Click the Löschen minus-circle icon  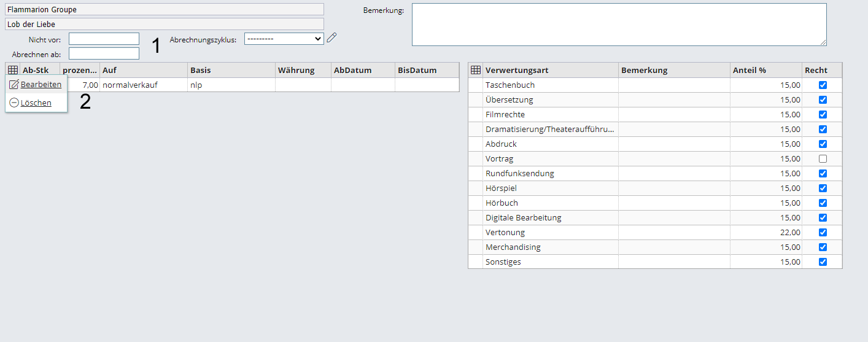pos(15,103)
